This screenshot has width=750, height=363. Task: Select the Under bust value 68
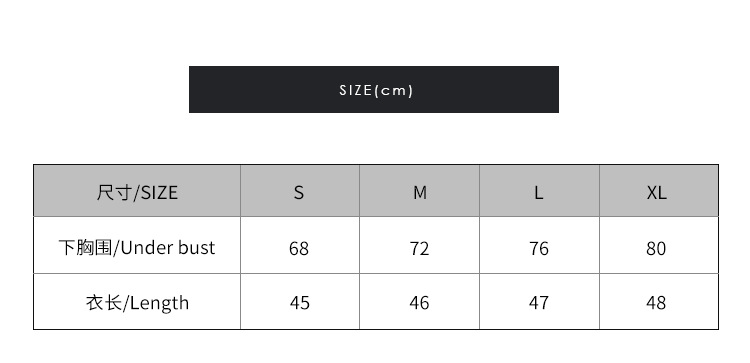pyautogui.click(x=299, y=249)
